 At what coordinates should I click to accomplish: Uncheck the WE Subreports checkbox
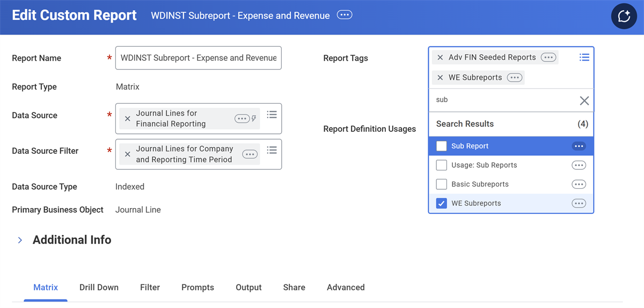442,203
